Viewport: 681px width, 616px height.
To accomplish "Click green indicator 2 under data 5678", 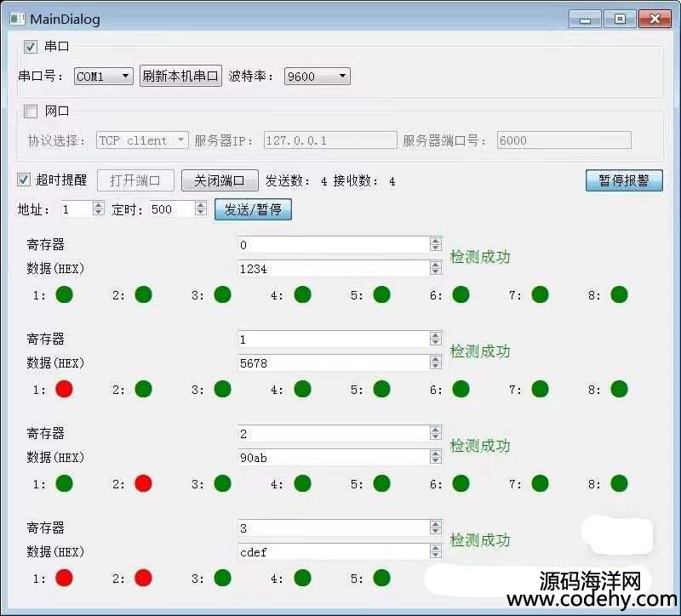I will (x=143, y=389).
